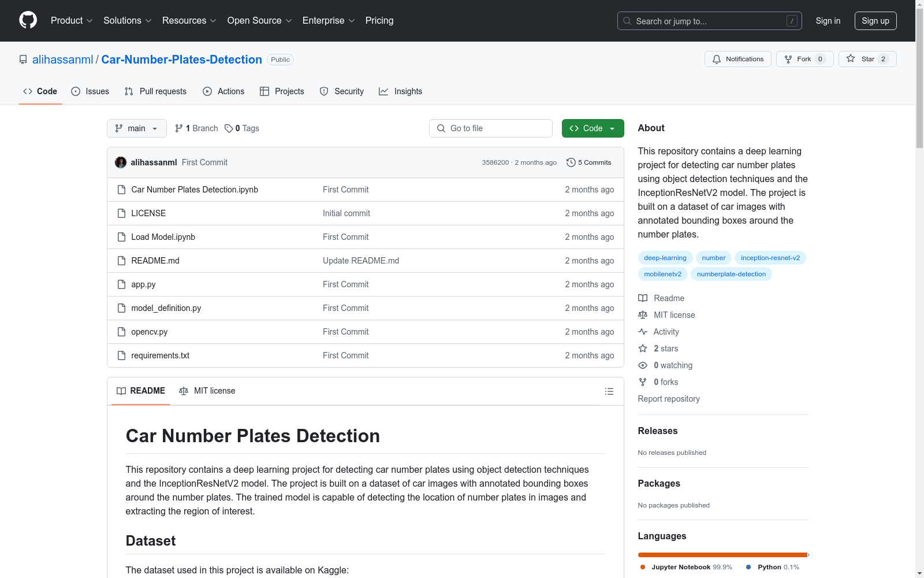Click the history clock icon beside 5 Commits

tap(571, 162)
